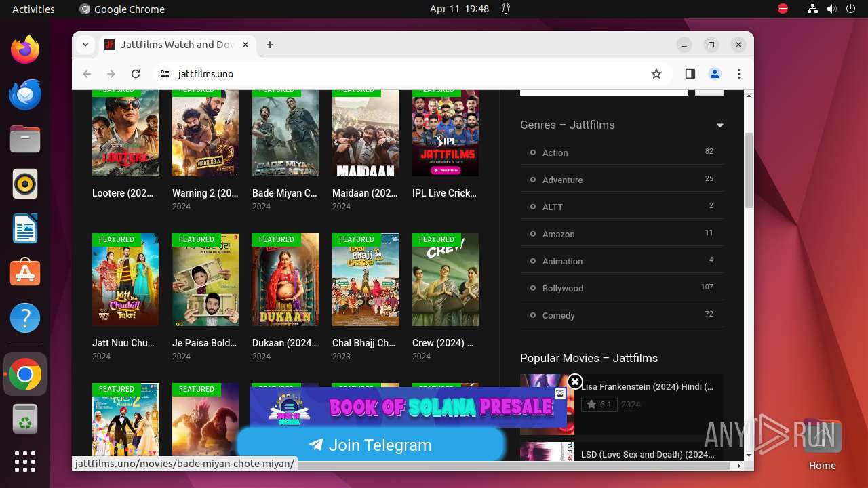Viewport: 868px width, 488px height.
Task: Open a new tab with the plus icon
Action: pyautogui.click(x=270, y=45)
